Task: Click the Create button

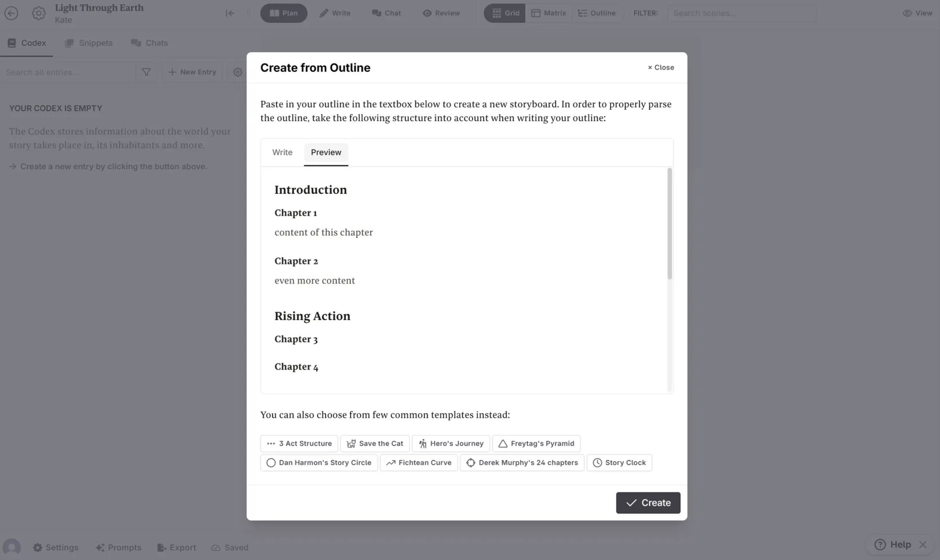Action: pyautogui.click(x=648, y=502)
